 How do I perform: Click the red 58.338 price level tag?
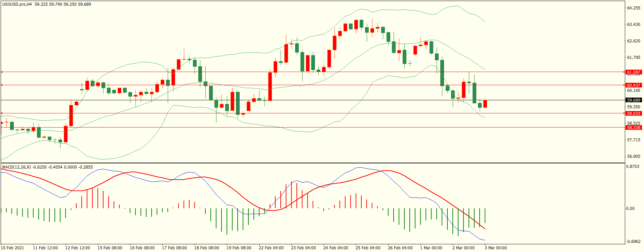(633, 128)
